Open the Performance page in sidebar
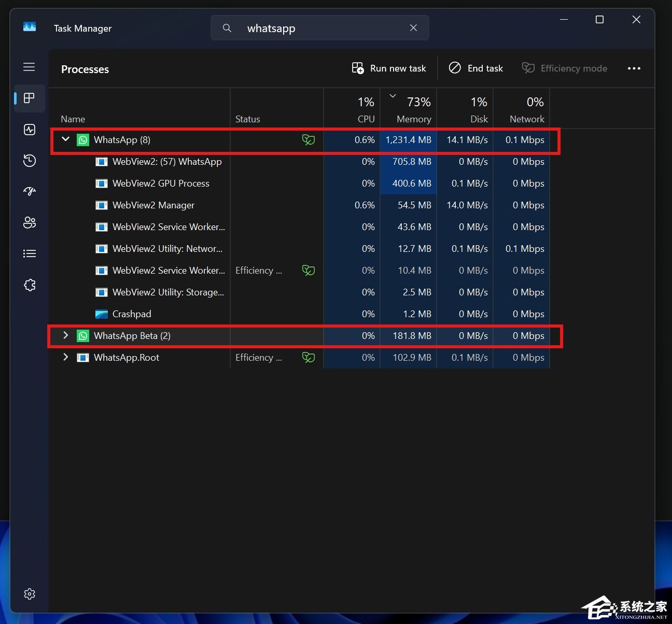 point(30,130)
